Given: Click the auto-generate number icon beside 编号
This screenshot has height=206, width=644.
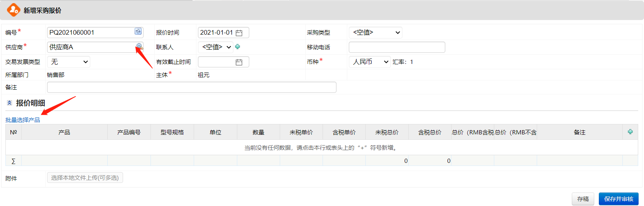Looking at the screenshot, I should (x=138, y=32).
